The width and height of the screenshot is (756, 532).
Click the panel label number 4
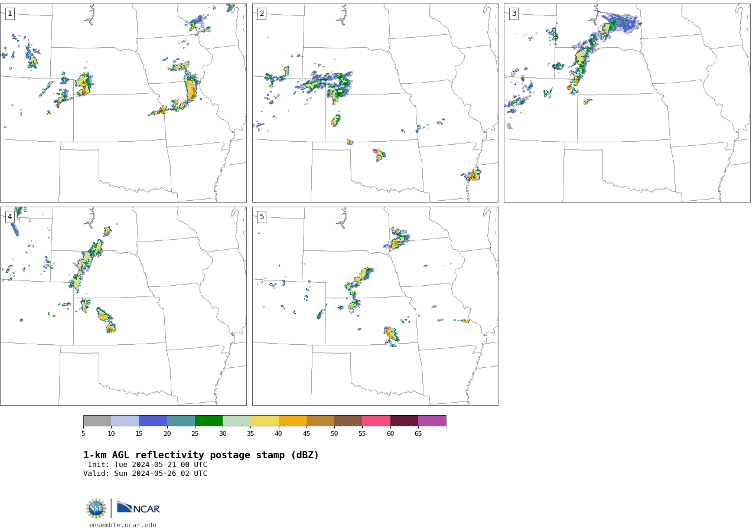coord(9,217)
